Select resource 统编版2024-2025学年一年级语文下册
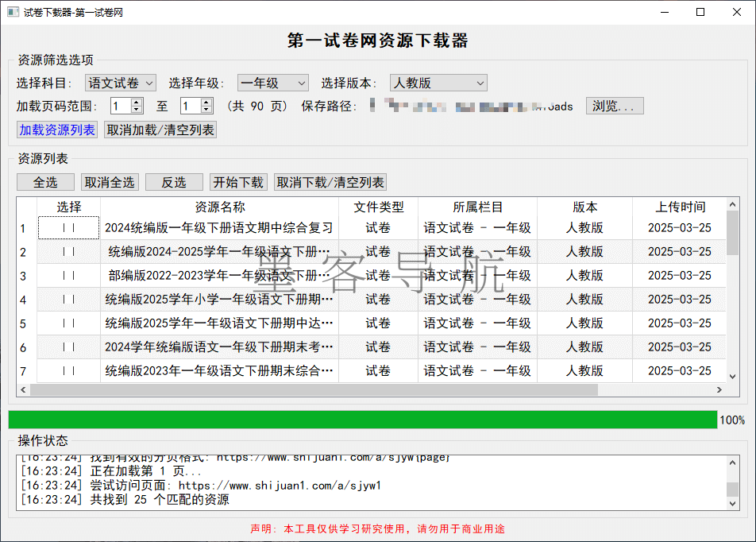This screenshot has height=542, width=756. click(219, 251)
